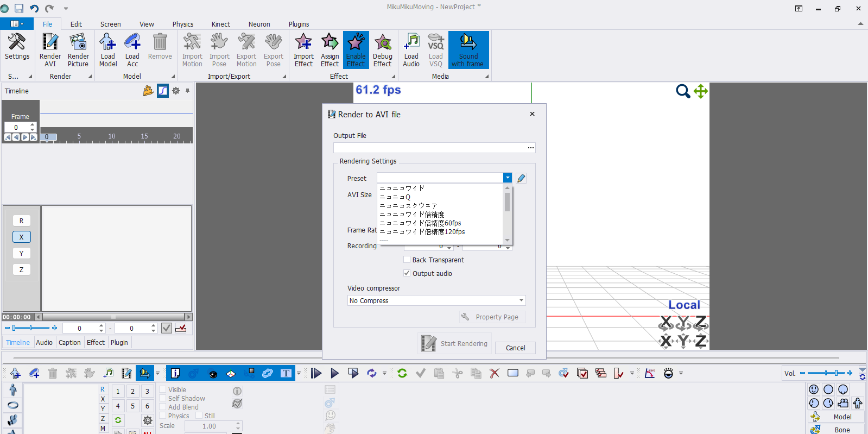This screenshot has width=868, height=434.
Task: Toggle the Self Shadow checkbox
Action: [x=163, y=398]
